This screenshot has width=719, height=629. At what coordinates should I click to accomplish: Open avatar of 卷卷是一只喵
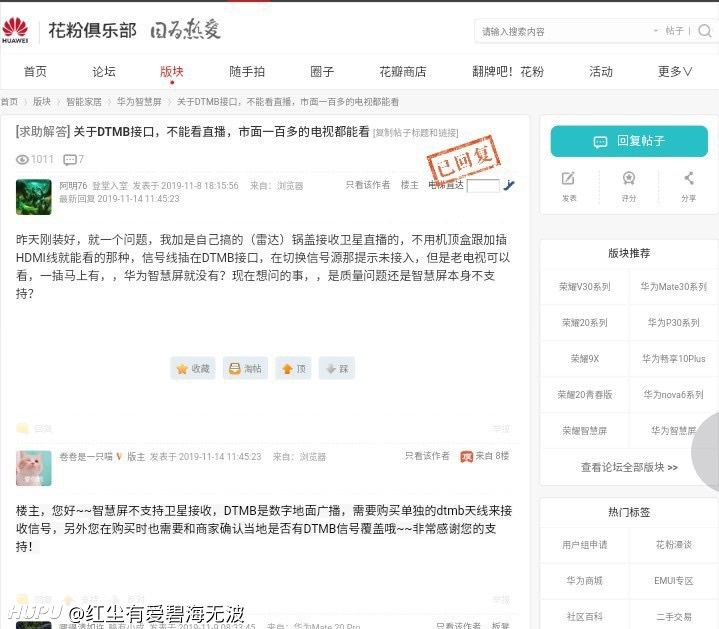pos(33,468)
